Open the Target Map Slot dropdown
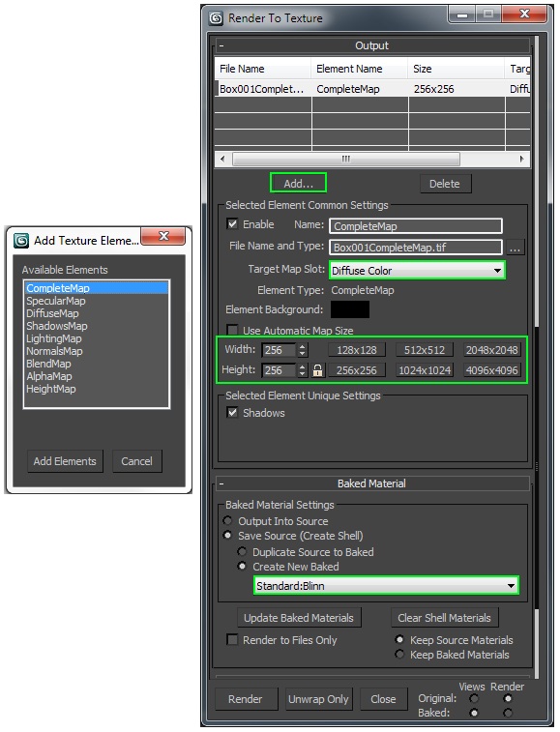Viewport: 560px width, 732px height. (x=417, y=271)
